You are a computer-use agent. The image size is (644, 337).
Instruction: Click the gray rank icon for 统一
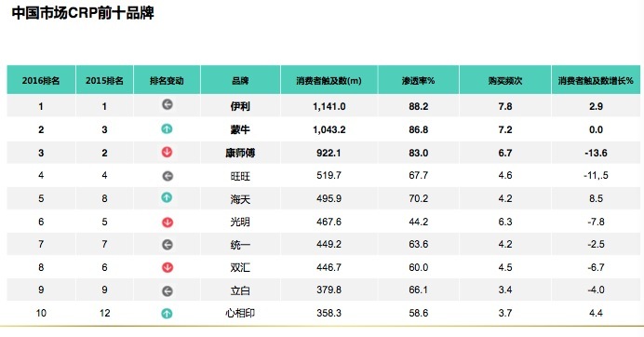(x=168, y=245)
